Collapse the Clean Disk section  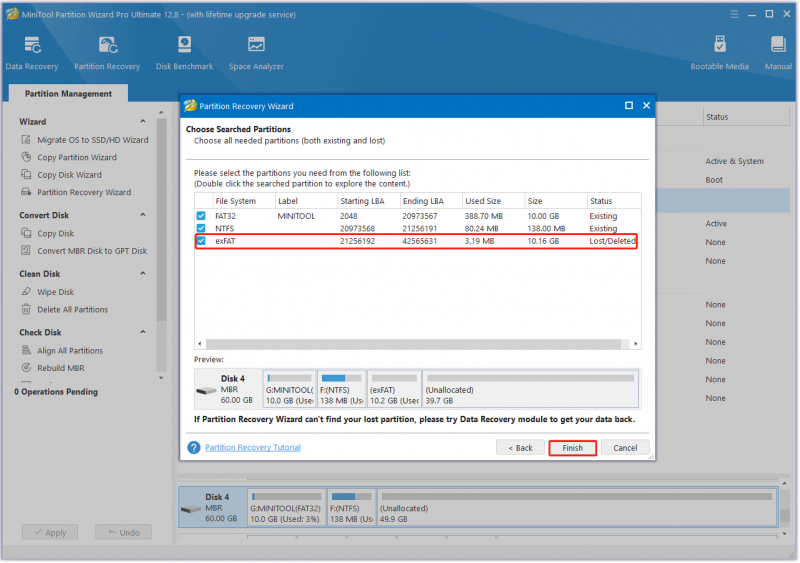coord(143,274)
